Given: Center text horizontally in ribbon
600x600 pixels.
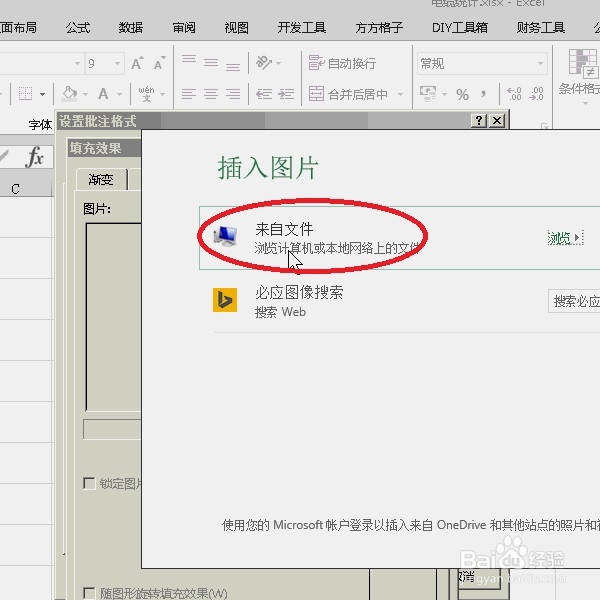Looking at the screenshot, I should pyautogui.click(x=211, y=94).
